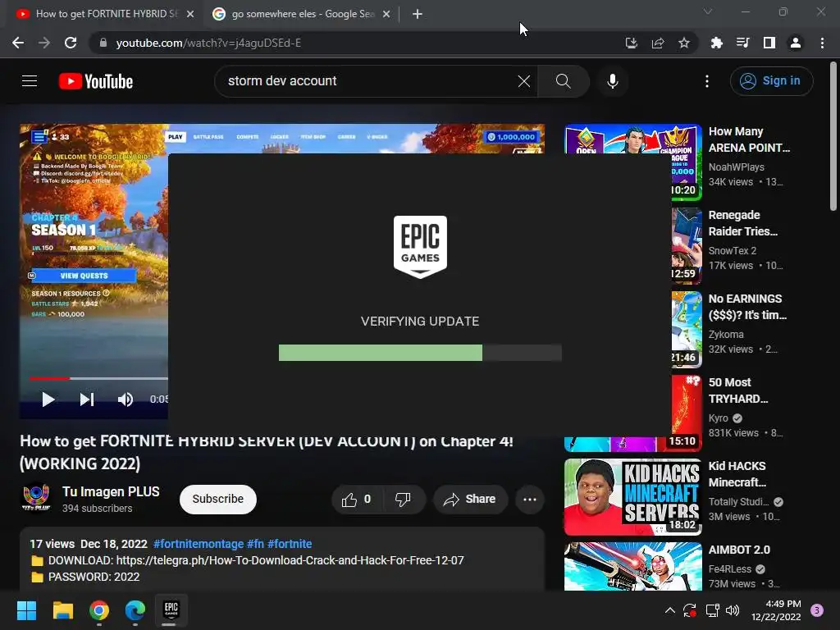Seek along the video progress bar
The image size is (840, 630).
(x=98, y=378)
